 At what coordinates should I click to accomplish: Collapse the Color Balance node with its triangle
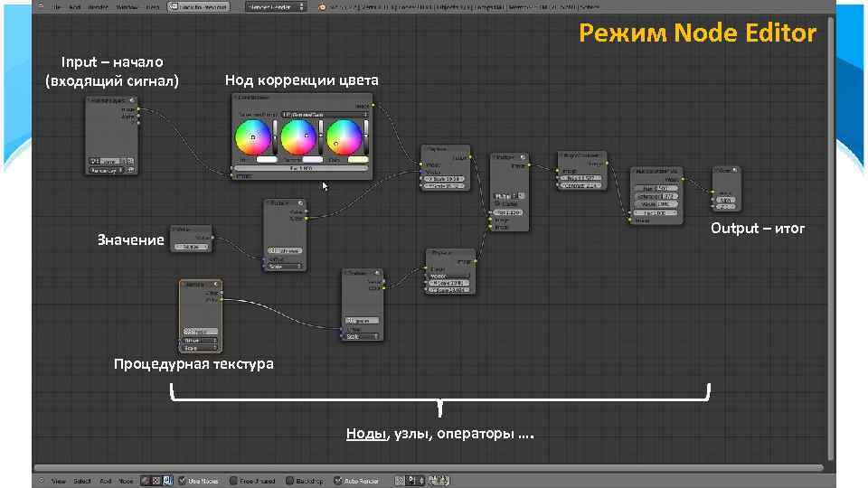click(x=236, y=98)
